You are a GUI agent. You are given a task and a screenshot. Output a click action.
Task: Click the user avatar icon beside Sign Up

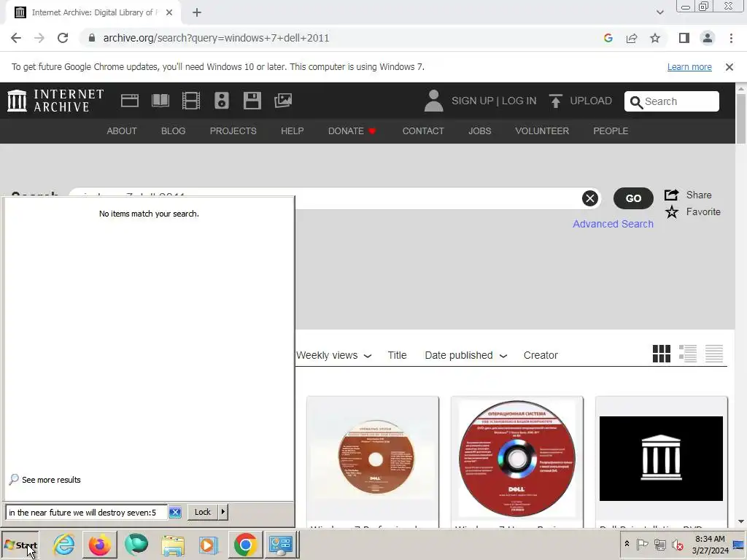tap(433, 101)
